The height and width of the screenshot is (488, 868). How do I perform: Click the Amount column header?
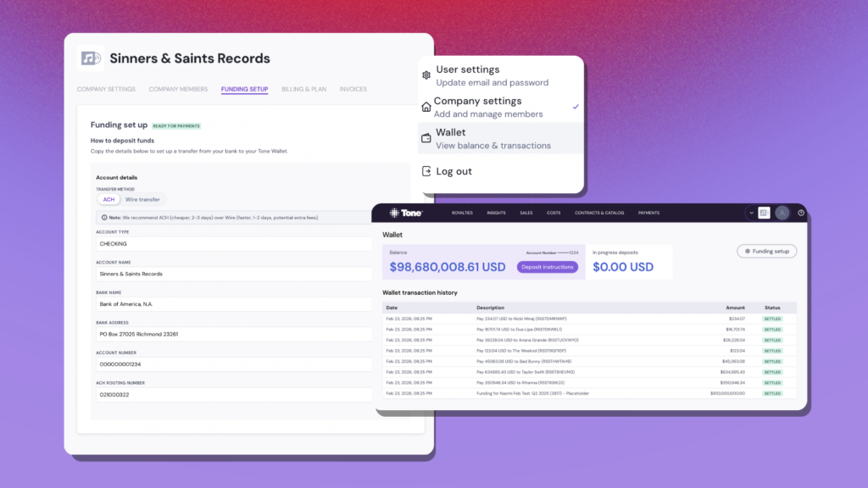point(735,308)
